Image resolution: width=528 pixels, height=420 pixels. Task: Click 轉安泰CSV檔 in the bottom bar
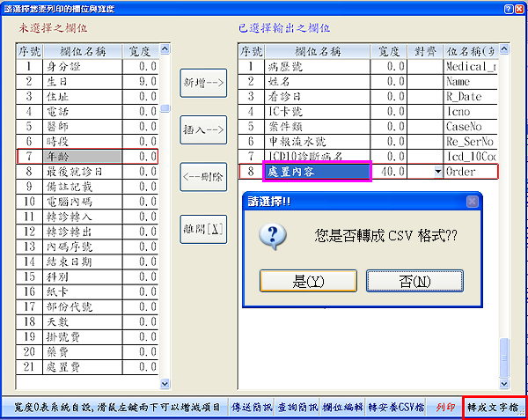pyautogui.click(x=396, y=408)
